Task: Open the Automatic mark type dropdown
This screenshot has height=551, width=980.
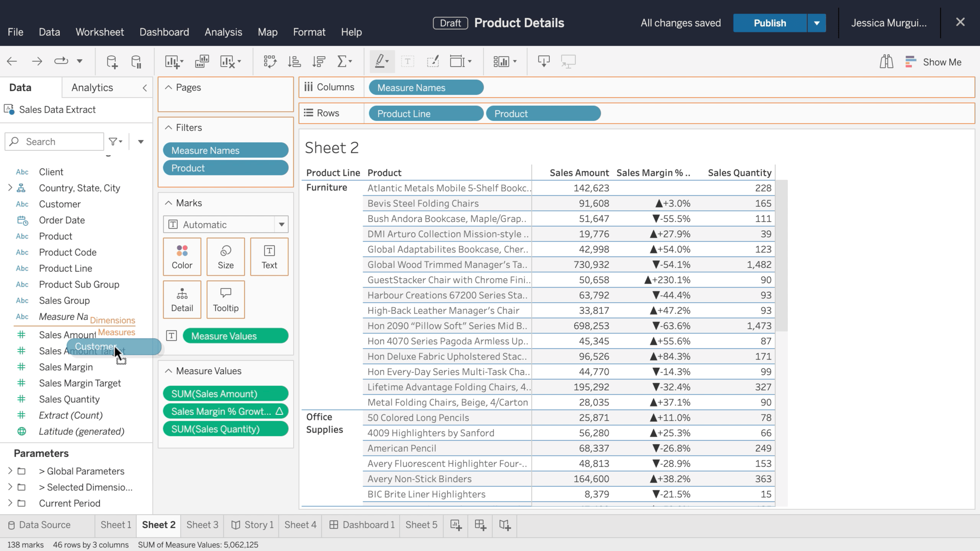Action: click(x=281, y=225)
